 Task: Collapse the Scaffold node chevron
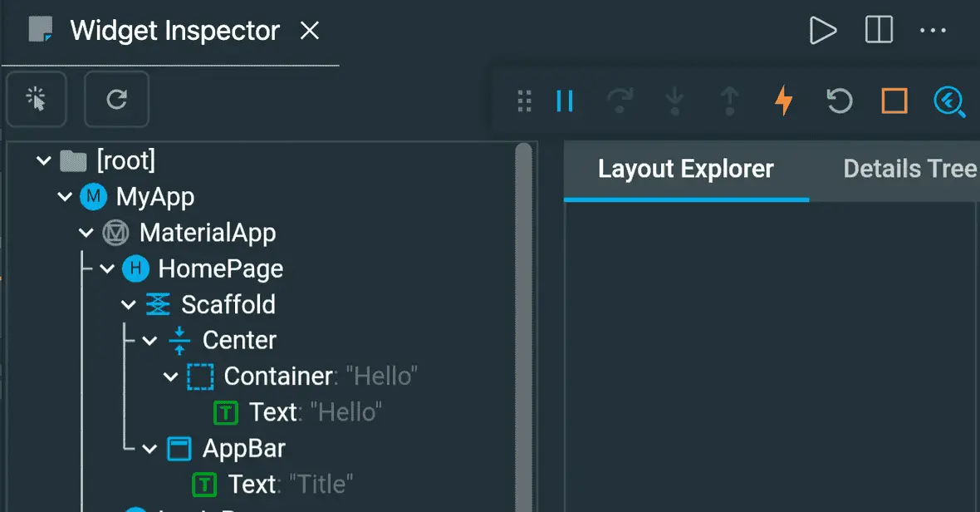(x=129, y=305)
